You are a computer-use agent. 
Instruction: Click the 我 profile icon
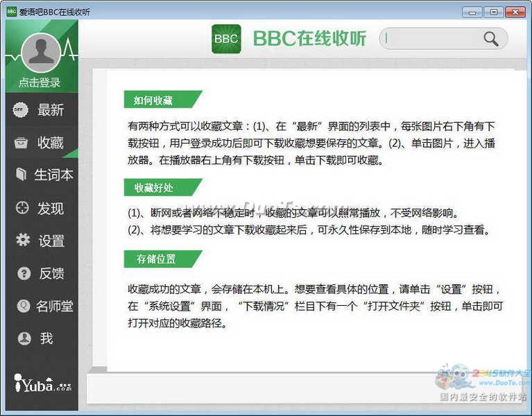(x=24, y=338)
